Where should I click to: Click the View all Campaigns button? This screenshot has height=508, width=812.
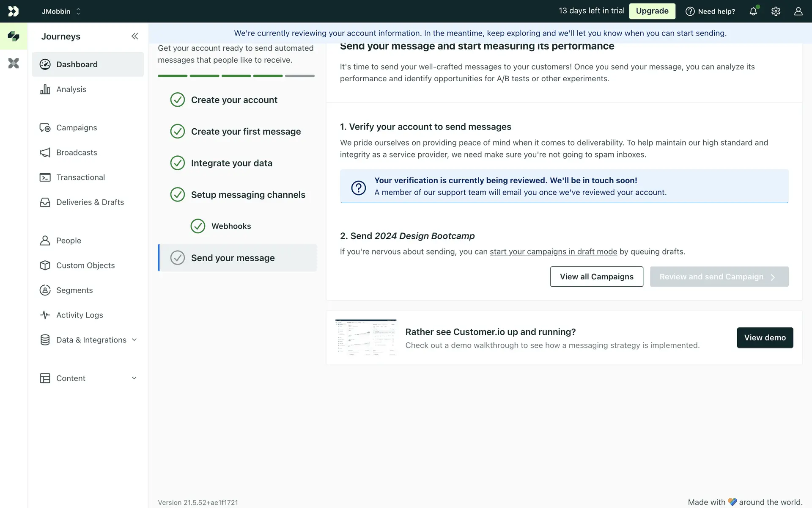[x=596, y=277]
